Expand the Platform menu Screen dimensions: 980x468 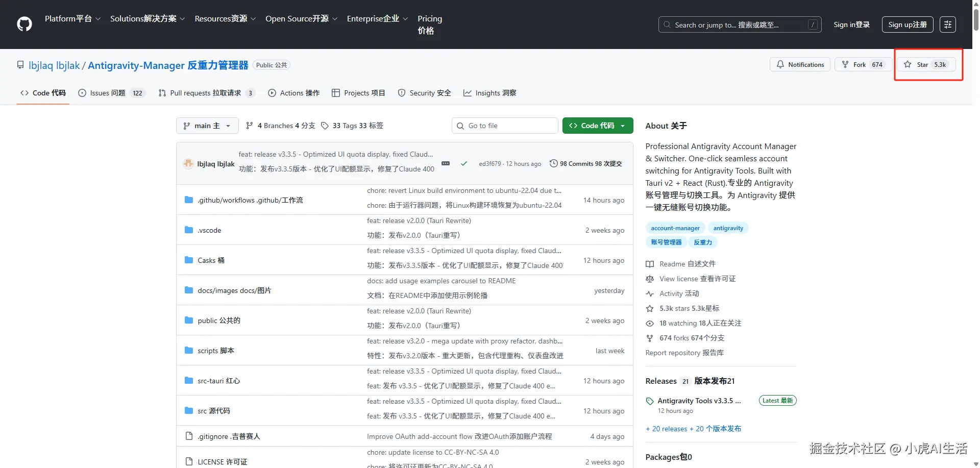[73, 18]
